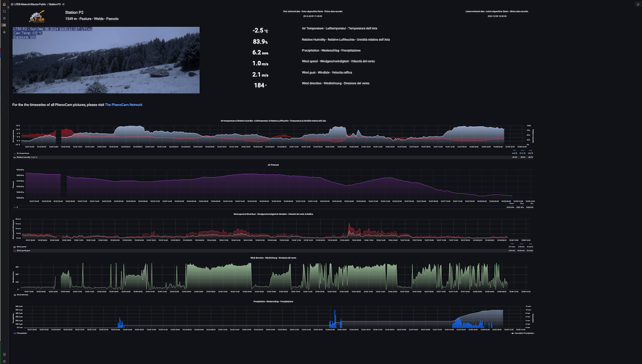Screen dimensions: 642x364
Task: Click the kiosk mode icon at top right
Action: click(x=638, y=4)
